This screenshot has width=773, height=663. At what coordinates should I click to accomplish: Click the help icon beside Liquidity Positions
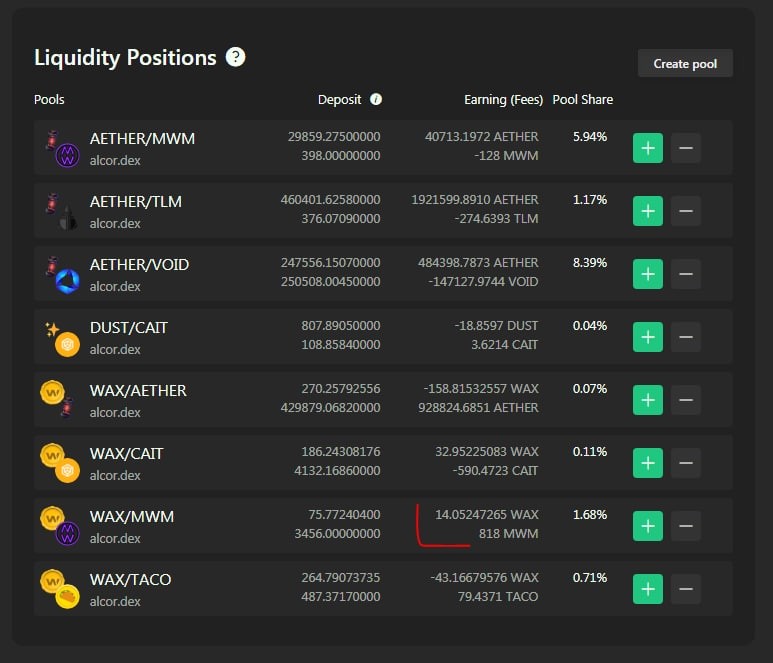tap(235, 57)
